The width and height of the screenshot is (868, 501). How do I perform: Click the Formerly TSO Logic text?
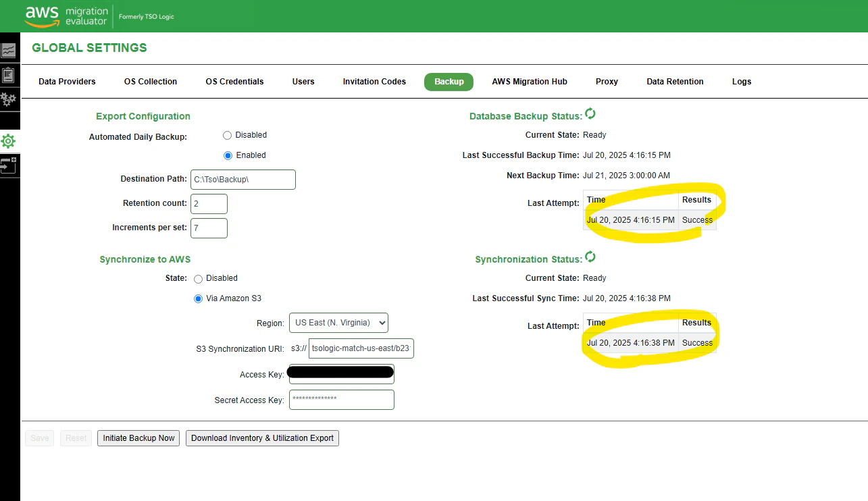click(146, 16)
